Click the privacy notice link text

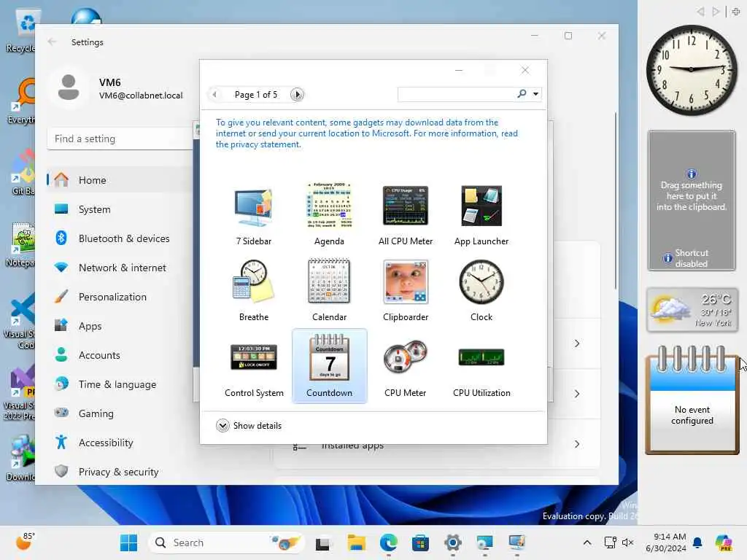coord(366,133)
